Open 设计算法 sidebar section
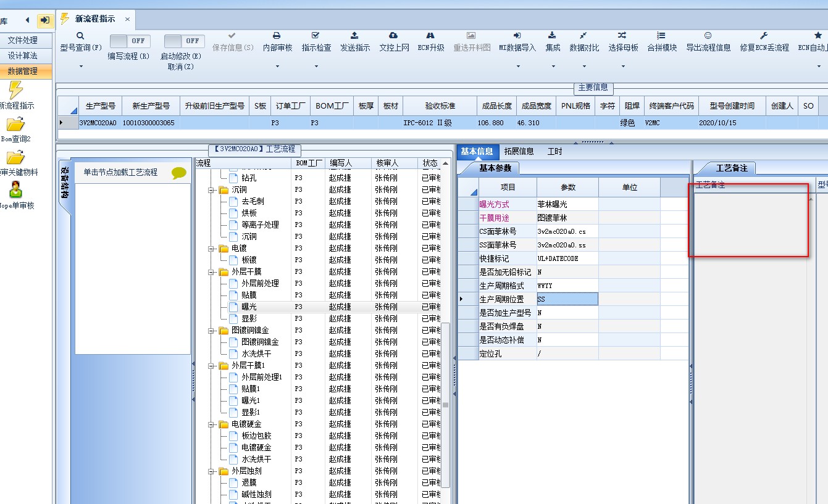The width and height of the screenshot is (828, 504). tap(22, 56)
